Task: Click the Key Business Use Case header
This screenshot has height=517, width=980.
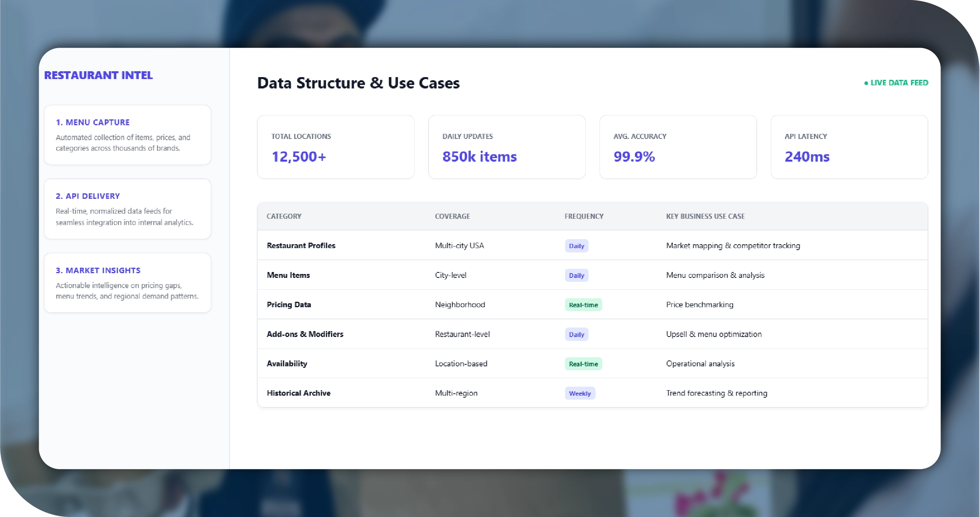Action: (705, 216)
